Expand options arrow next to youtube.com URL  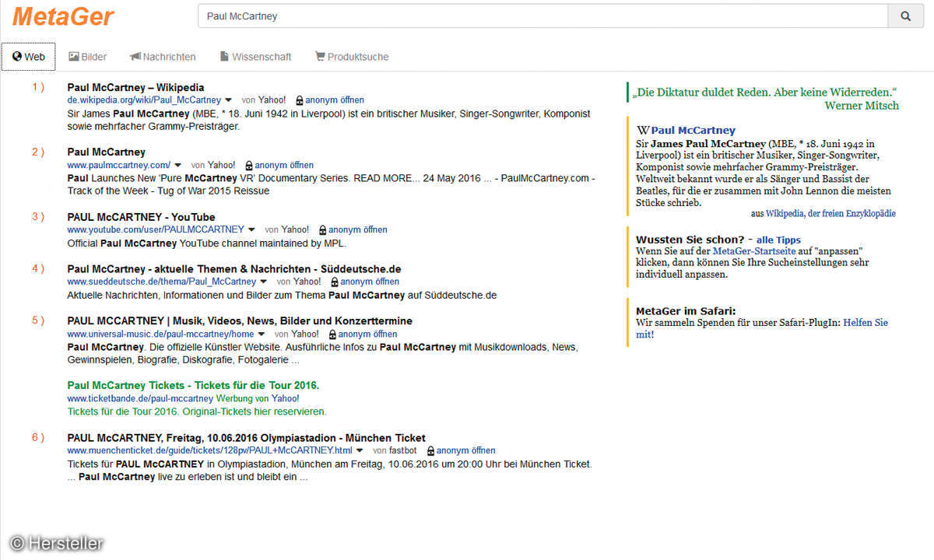(x=251, y=230)
